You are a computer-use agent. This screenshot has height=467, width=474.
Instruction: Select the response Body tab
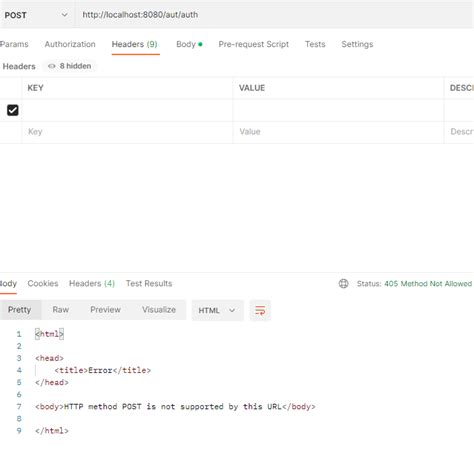8,284
